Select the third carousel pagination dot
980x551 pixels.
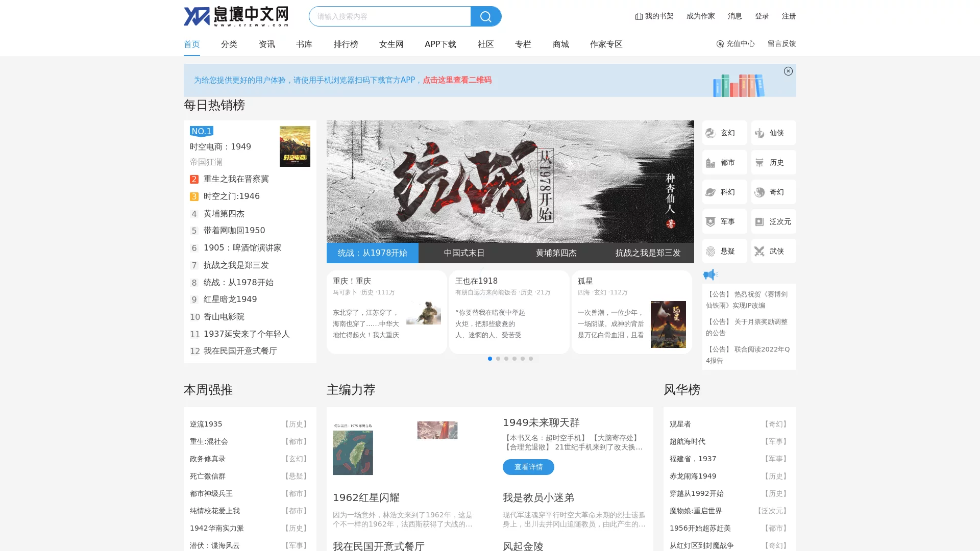pyautogui.click(x=506, y=359)
